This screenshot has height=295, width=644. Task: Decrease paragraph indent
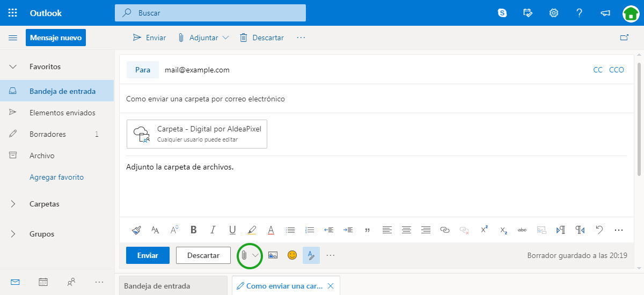tap(329, 230)
